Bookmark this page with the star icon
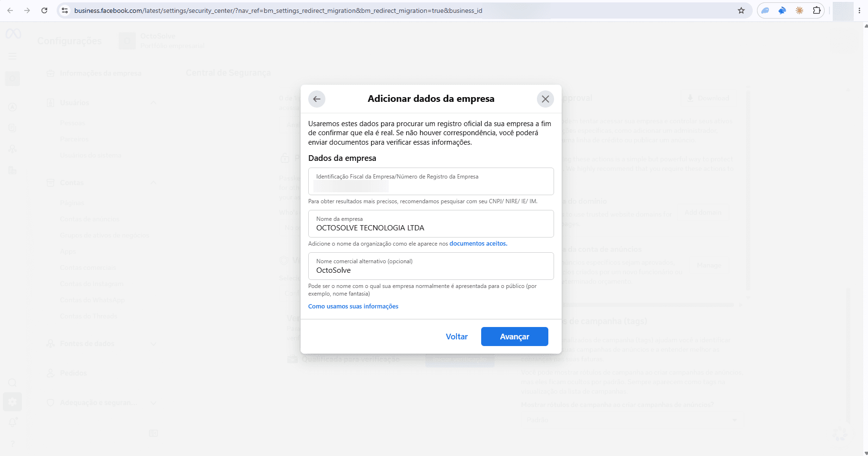The width and height of the screenshot is (868, 456). tap(741, 10)
